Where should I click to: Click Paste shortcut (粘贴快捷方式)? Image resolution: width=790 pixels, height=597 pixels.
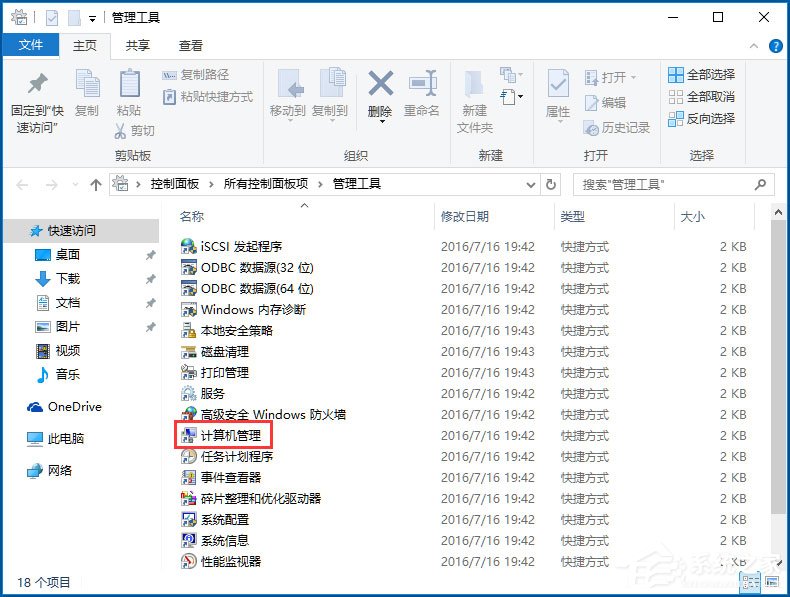(x=208, y=97)
